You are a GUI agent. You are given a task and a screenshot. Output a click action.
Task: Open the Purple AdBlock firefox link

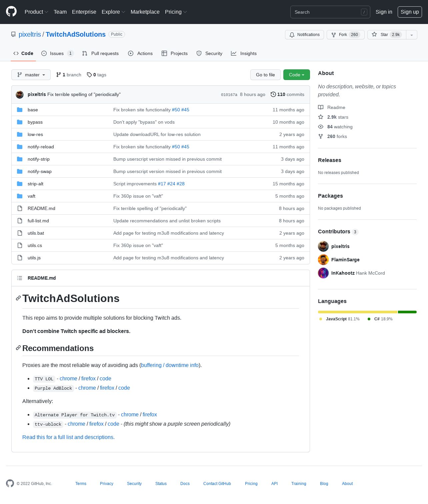coord(107,388)
